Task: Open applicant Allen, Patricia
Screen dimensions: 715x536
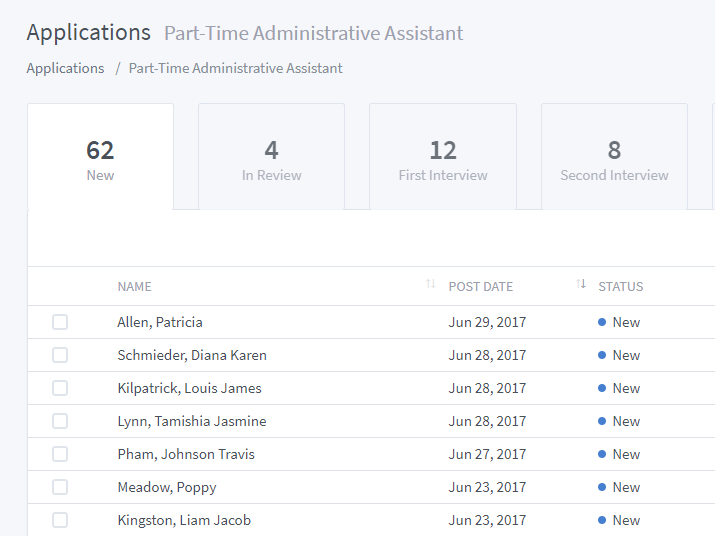Action: (x=160, y=322)
